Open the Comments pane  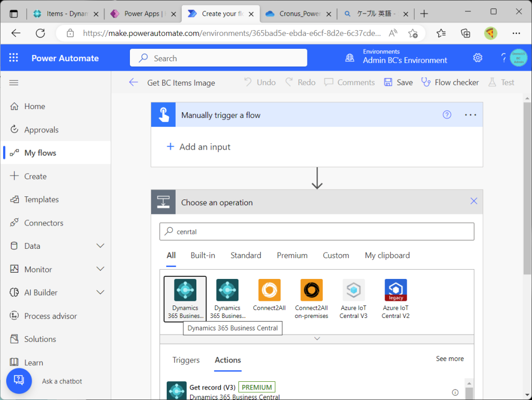(x=350, y=83)
